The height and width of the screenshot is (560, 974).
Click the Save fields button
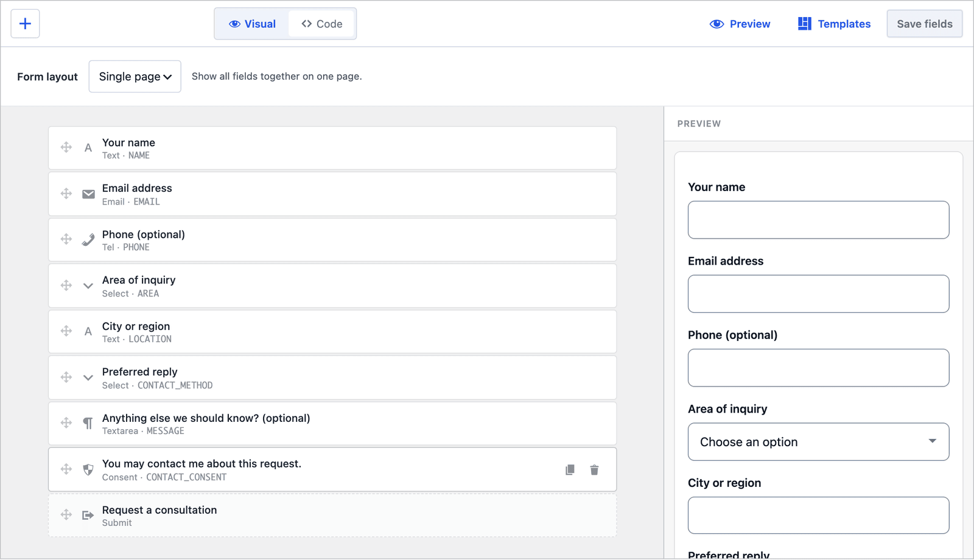[924, 24]
